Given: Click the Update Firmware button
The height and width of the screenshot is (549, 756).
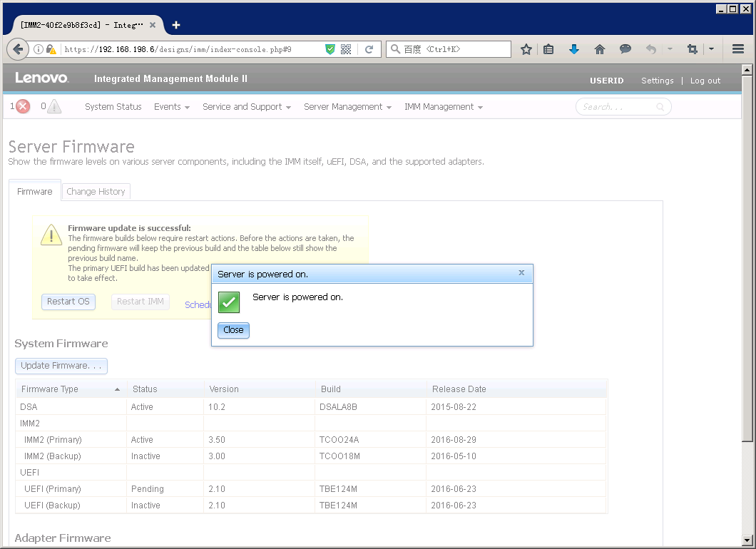Looking at the screenshot, I should tap(61, 366).
